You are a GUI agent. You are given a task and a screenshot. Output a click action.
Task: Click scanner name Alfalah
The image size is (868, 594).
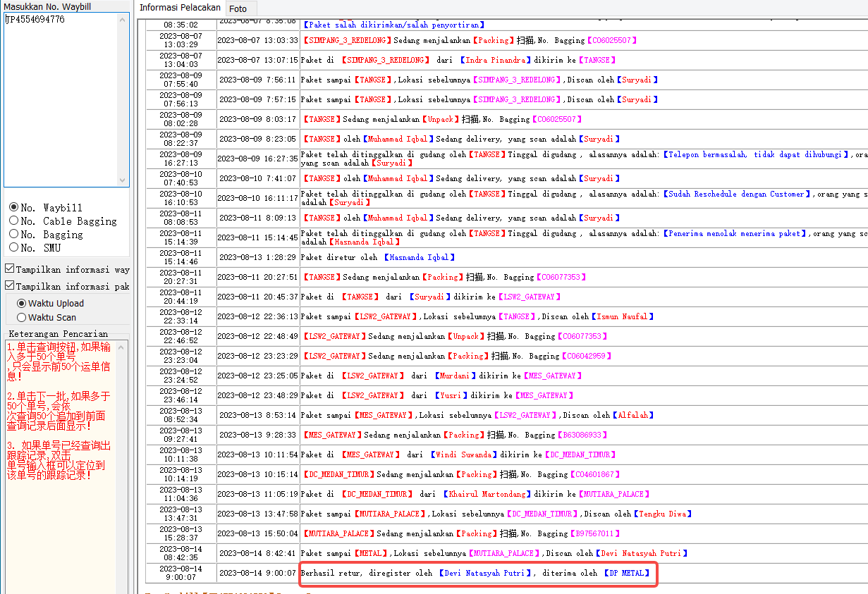click(x=635, y=415)
